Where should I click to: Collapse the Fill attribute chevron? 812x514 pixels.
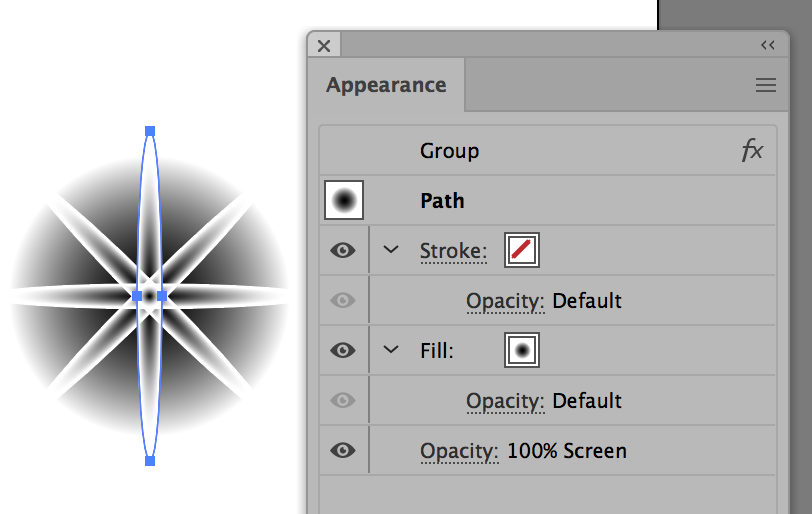point(391,350)
